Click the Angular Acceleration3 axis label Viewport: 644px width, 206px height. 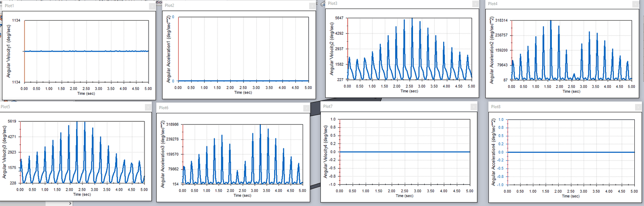click(163, 155)
